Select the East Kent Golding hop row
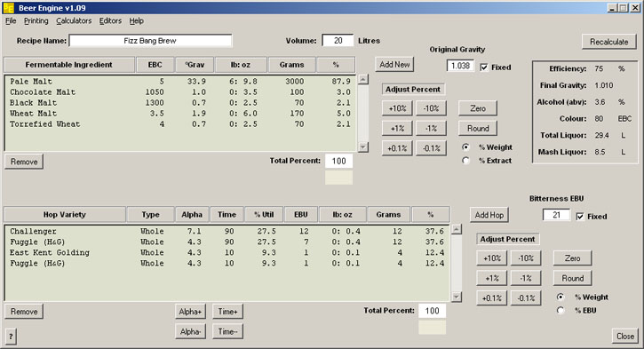Viewport: 644px width, 349px height. click(x=227, y=252)
